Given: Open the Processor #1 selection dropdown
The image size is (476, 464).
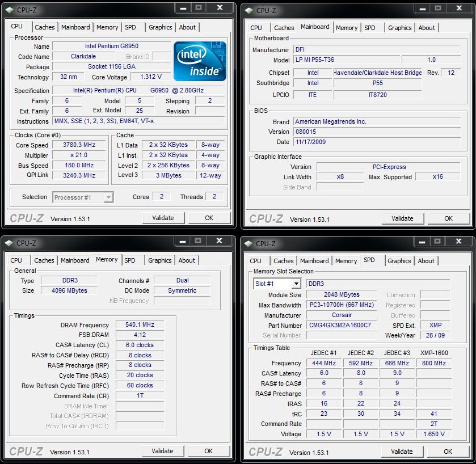Looking at the screenshot, I should tap(109, 197).
